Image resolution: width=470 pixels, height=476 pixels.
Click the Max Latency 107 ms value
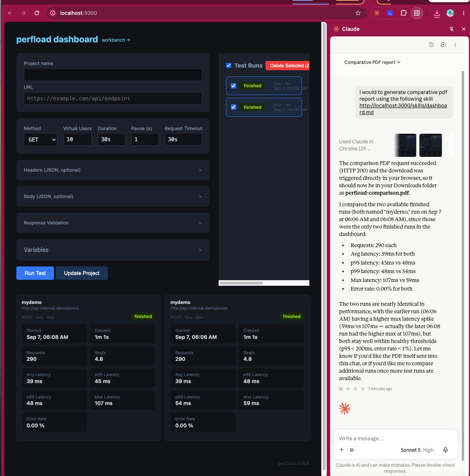point(104,403)
